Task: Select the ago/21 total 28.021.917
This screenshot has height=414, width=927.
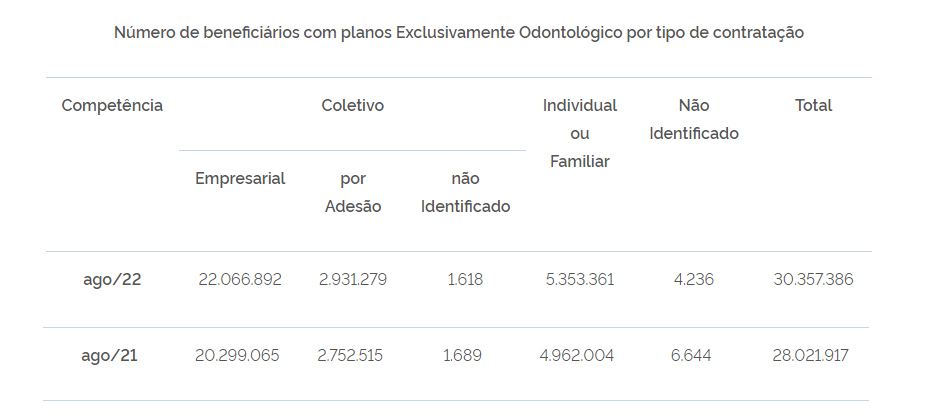Action: click(811, 355)
